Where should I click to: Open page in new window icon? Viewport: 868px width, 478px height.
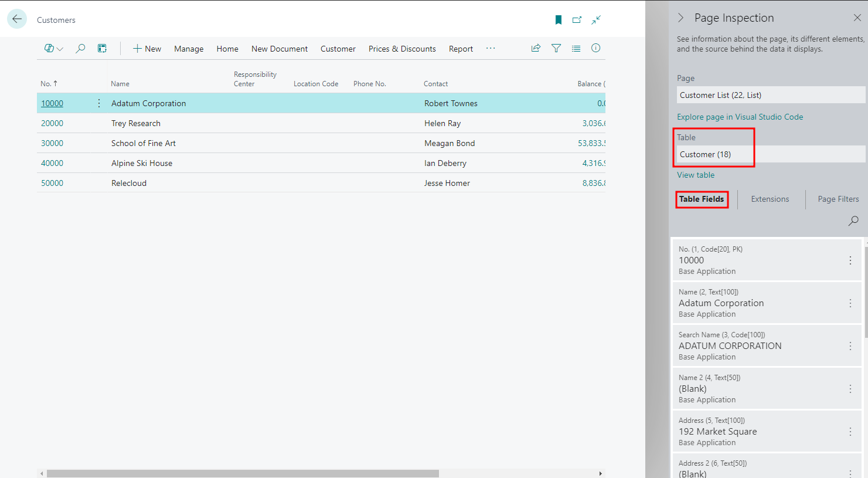pyautogui.click(x=577, y=20)
